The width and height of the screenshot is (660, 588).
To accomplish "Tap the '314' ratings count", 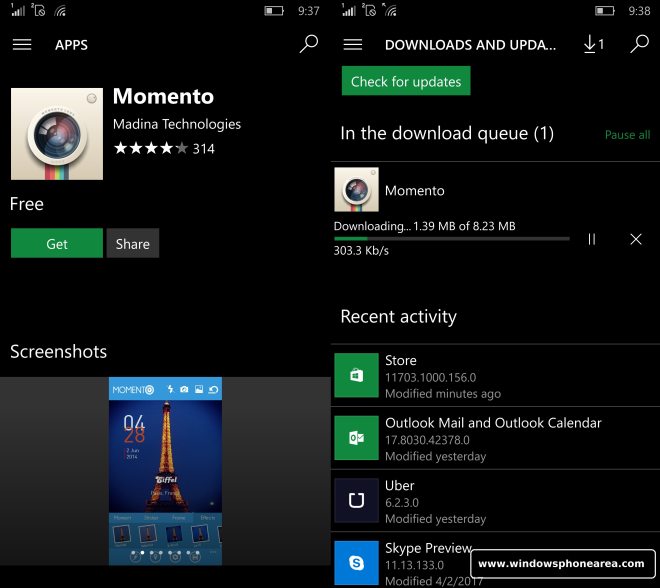I will click(203, 149).
